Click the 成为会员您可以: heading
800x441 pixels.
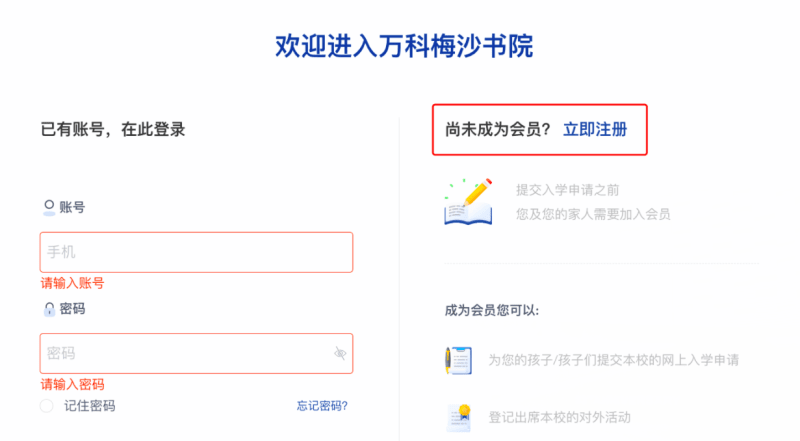[x=492, y=310]
